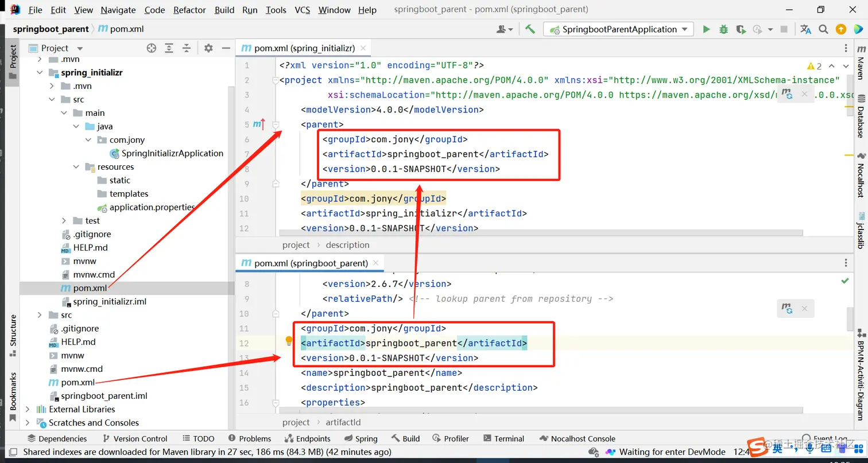Open the VCS menu
The image size is (868, 463).
pos(303,10)
